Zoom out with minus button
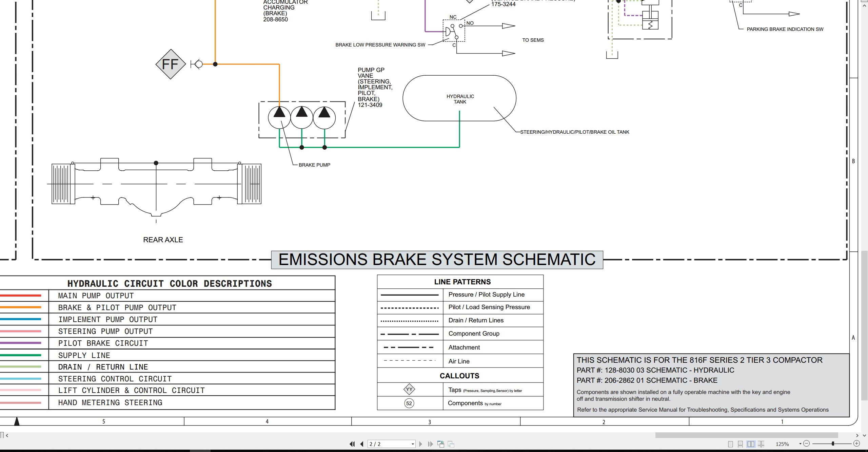 point(807,444)
